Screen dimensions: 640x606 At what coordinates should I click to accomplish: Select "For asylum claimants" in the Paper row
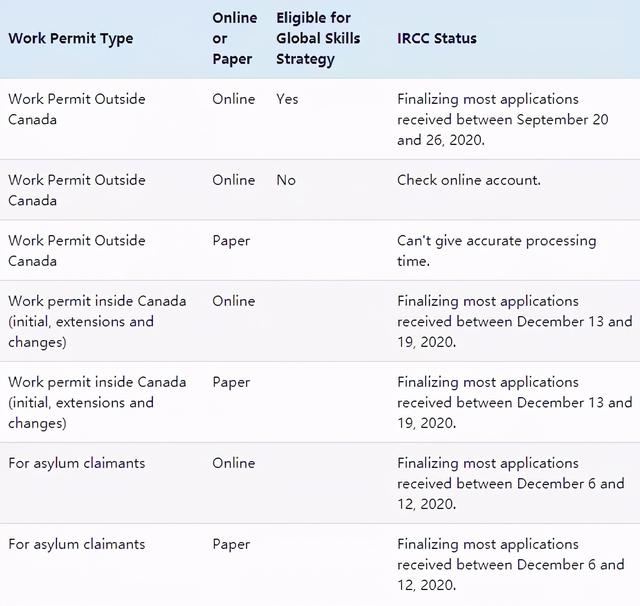point(77,544)
